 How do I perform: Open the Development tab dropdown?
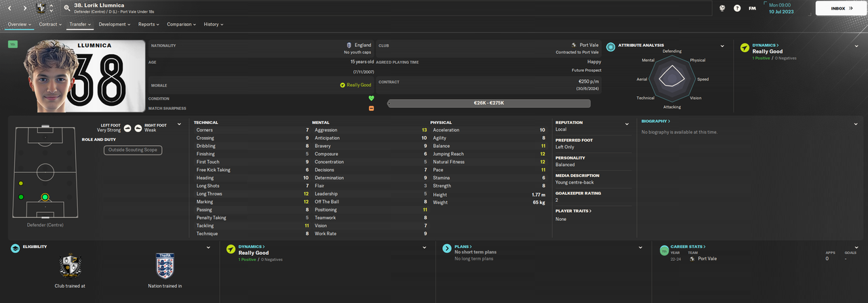(115, 24)
